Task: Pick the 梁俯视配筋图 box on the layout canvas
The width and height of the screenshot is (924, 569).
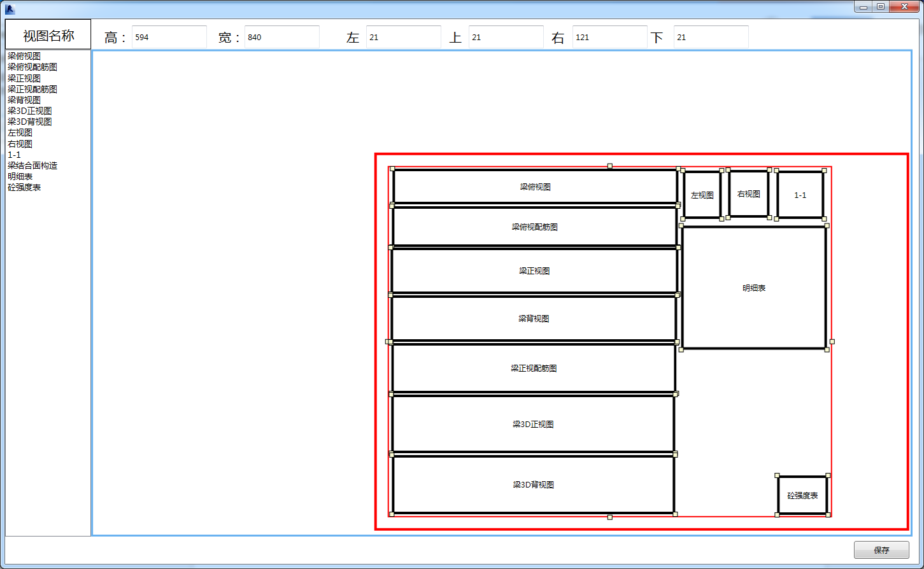Action: (x=534, y=227)
